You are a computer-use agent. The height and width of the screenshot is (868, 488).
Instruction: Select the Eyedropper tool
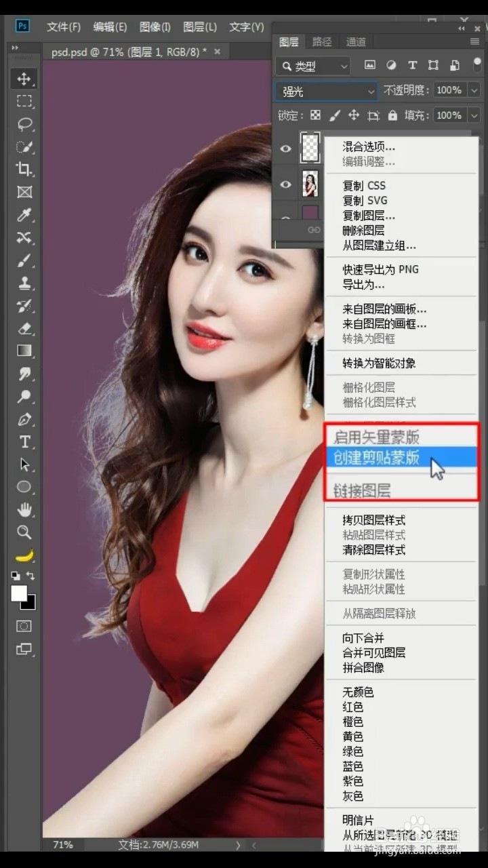(x=24, y=215)
